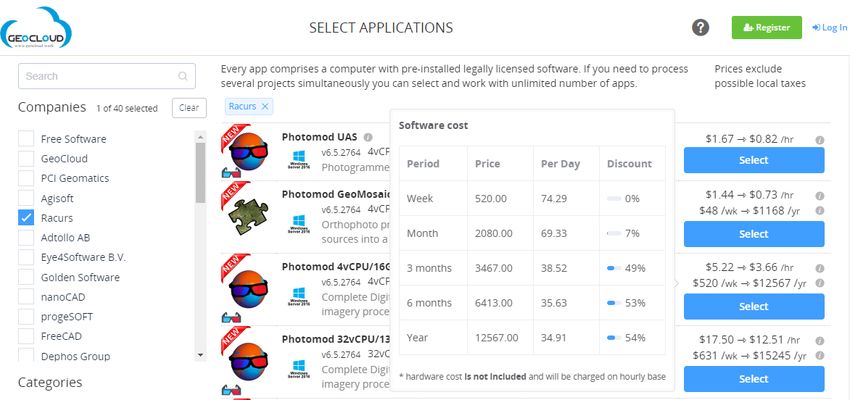The image size is (850, 400).
Task: Open info icon next to Photomod UAS title
Action: [368, 137]
